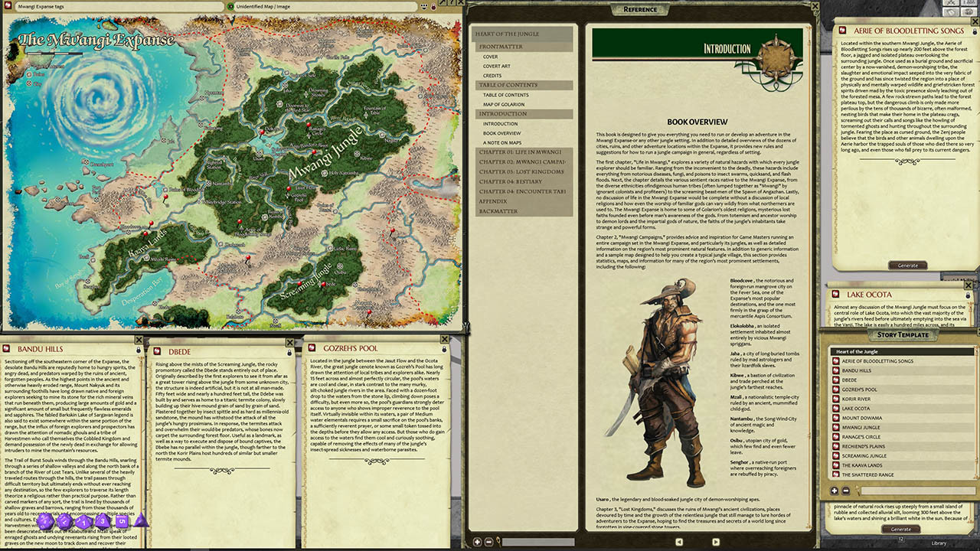Open Map of Golarion index entry
980x551 pixels.
pyautogui.click(x=503, y=104)
